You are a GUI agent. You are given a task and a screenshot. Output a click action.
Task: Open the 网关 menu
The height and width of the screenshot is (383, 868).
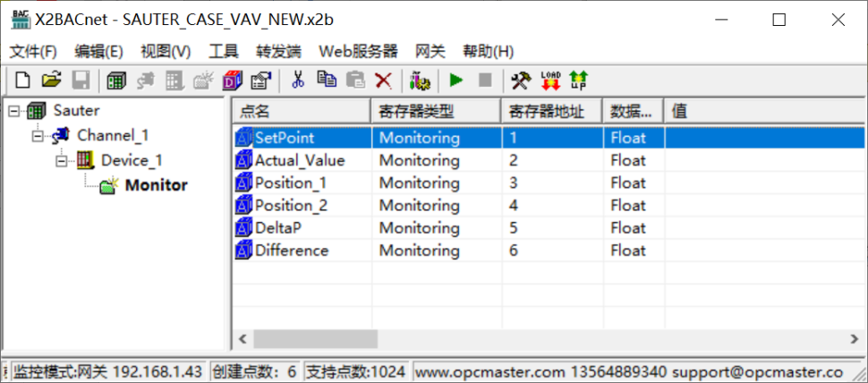(430, 52)
